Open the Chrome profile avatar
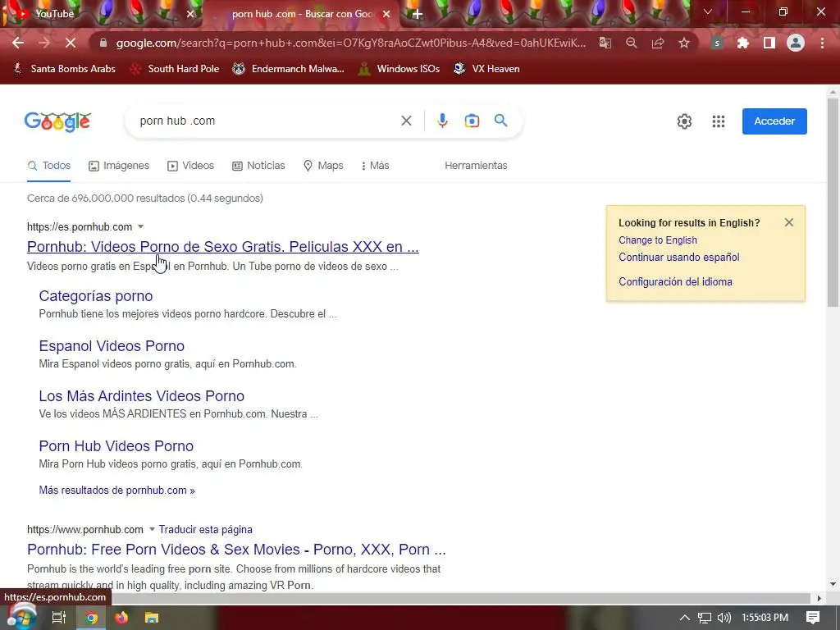Image resolution: width=840 pixels, height=630 pixels. click(x=796, y=43)
